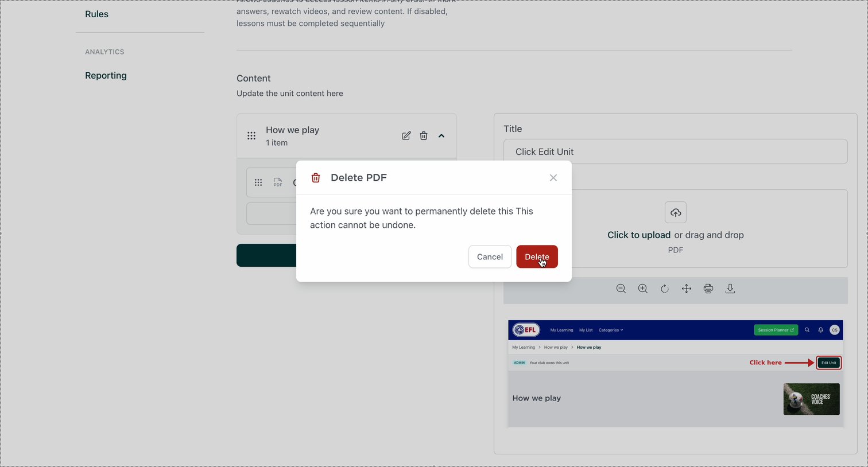Click the '1 item' count text
Screen dimensions: 868x467
coord(277,143)
